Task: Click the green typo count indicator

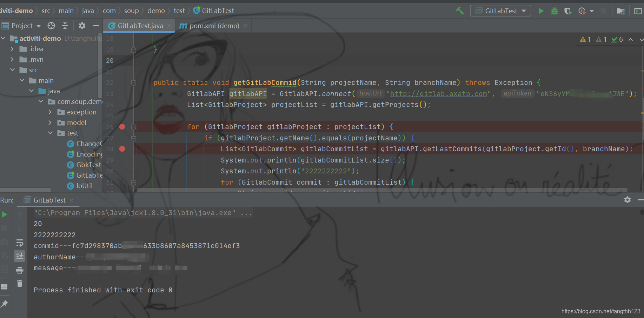Action: [x=617, y=39]
